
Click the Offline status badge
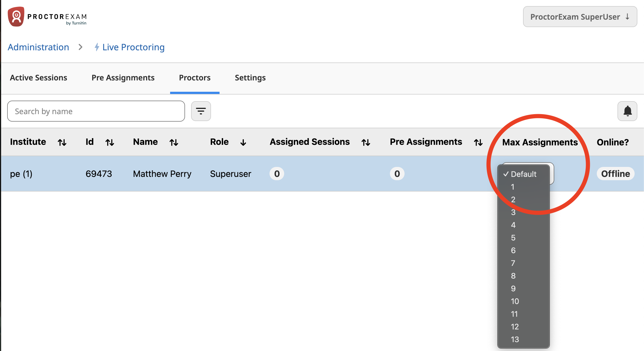point(616,174)
